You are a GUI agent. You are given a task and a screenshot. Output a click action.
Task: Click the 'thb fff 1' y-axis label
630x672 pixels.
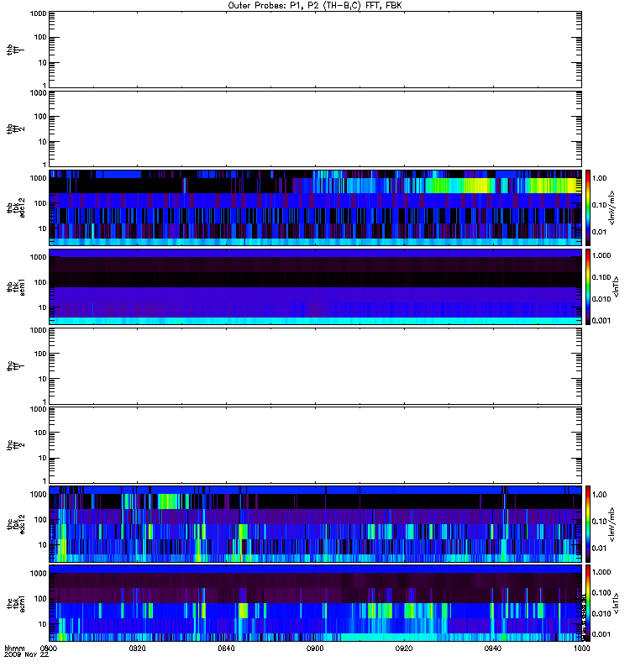click(x=15, y=50)
